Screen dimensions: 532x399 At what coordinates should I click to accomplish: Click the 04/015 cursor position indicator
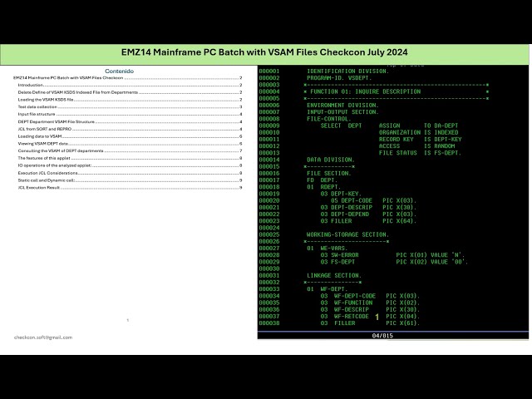382,336
